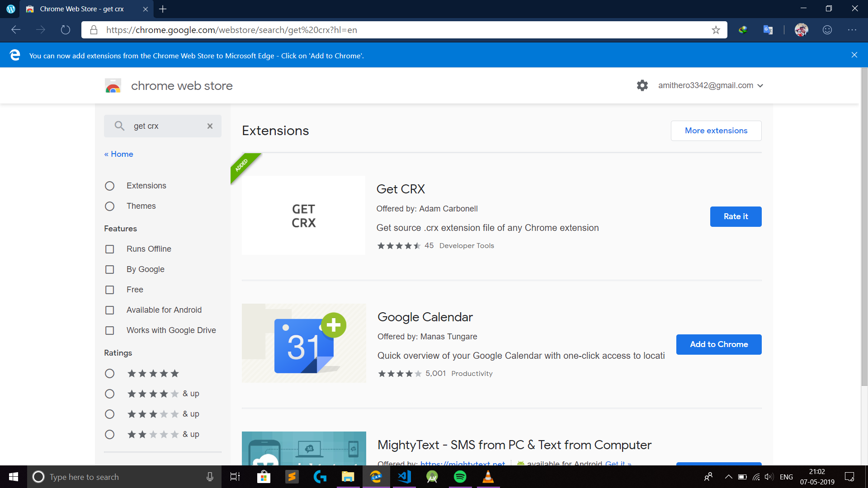Click the browser forward arrow
The image size is (868, 488).
pyautogui.click(x=41, y=30)
